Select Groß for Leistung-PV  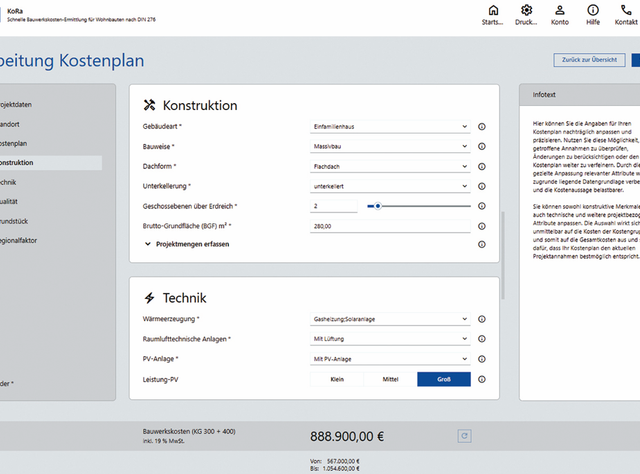444,379
